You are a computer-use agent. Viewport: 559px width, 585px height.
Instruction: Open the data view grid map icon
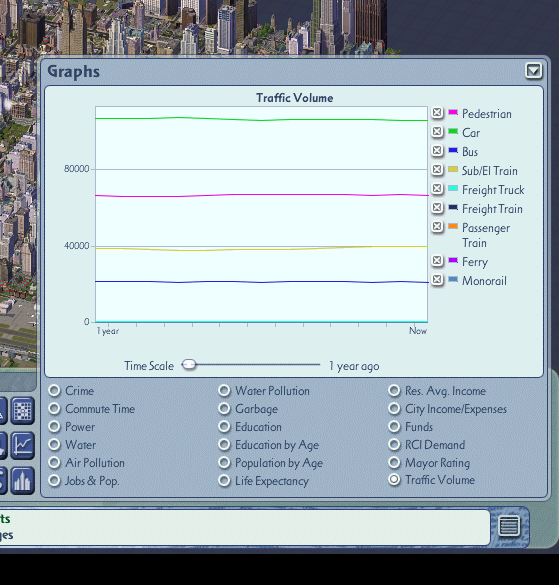pyautogui.click(x=22, y=411)
